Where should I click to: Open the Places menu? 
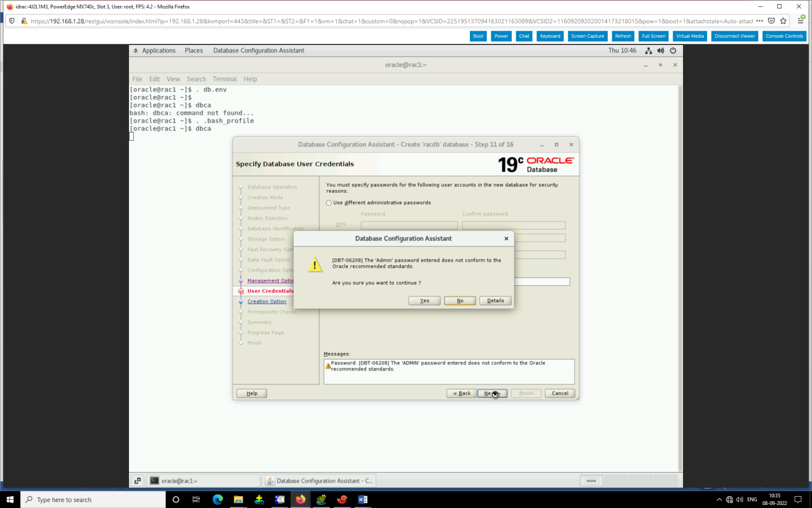194,51
